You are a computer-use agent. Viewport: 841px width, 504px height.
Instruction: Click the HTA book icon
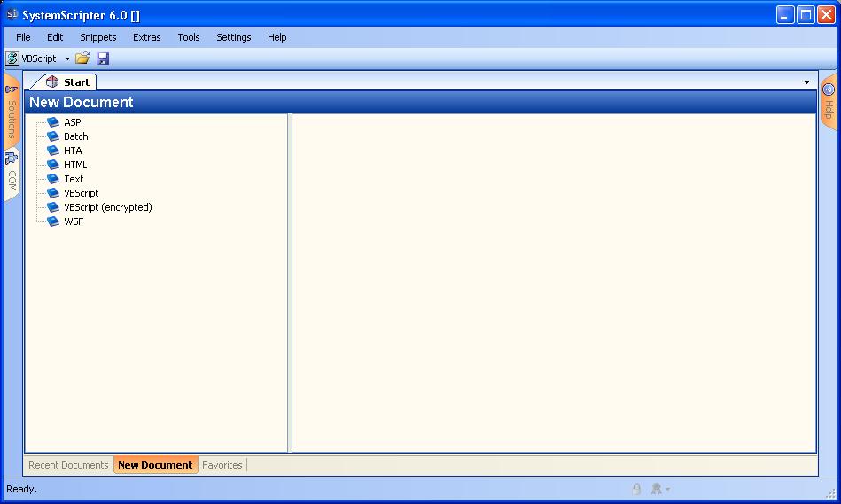pos(53,151)
